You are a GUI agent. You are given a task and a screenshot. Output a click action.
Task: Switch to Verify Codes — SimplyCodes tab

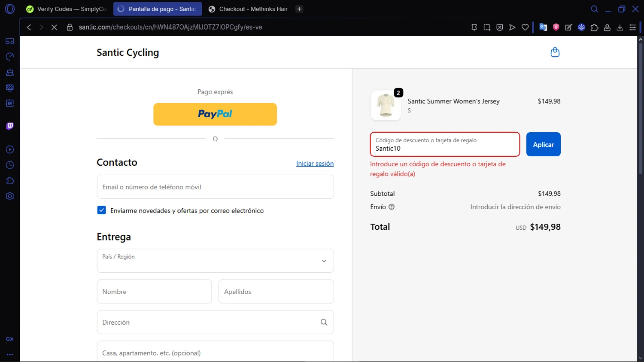(x=67, y=9)
